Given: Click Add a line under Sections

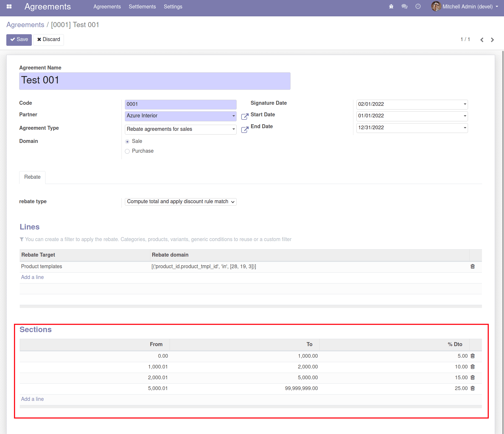Looking at the screenshot, I should tap(32, 399).
